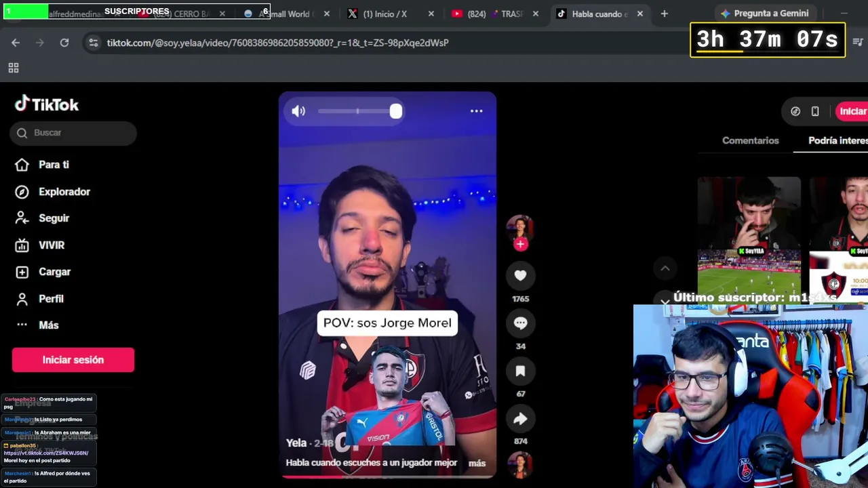This screenshot has height=488, width=868.
Task: Close the Small World browser tab
Action: [x=327, y=14]
